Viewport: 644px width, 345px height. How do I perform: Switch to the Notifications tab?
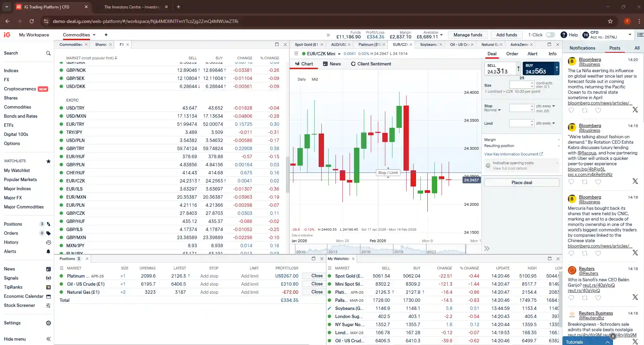[582, 48]
